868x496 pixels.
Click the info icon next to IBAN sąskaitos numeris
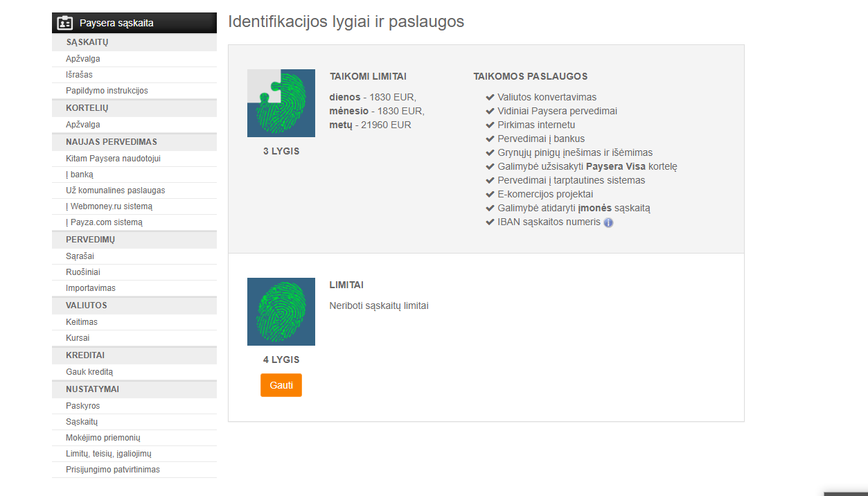[608, 222]
